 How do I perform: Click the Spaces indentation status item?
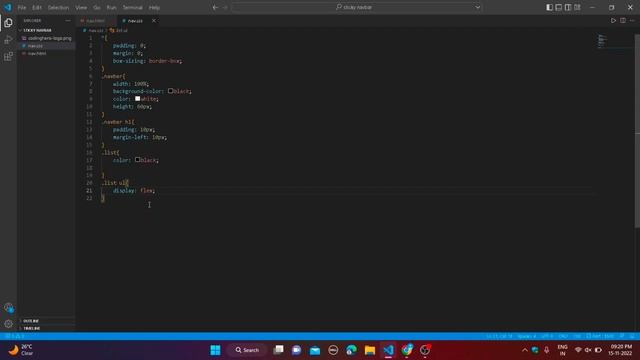click(527, 336)
